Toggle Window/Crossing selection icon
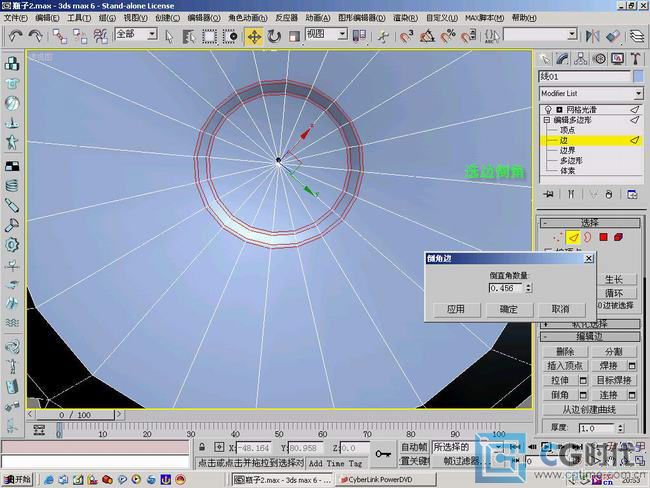650x488 pixels. (x=230, y=36)
